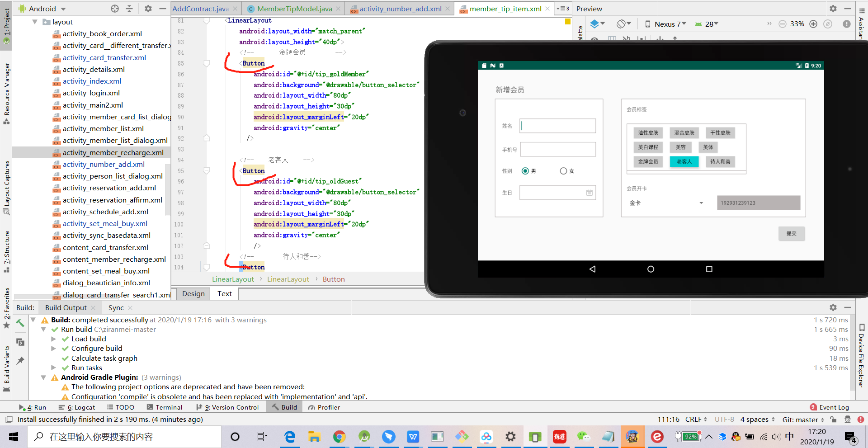Open the 金卡 card type spinner in preview

click(x=666, y=203)
